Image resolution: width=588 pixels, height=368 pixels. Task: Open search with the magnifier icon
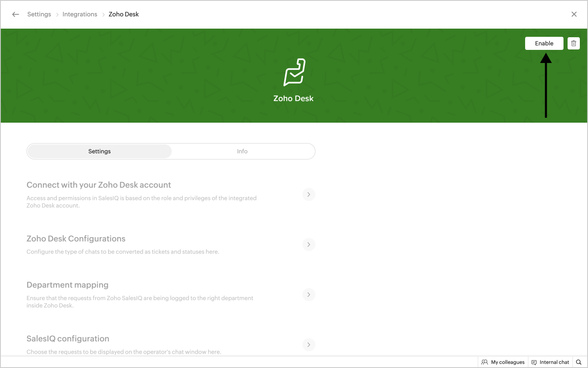pos(579,362)
